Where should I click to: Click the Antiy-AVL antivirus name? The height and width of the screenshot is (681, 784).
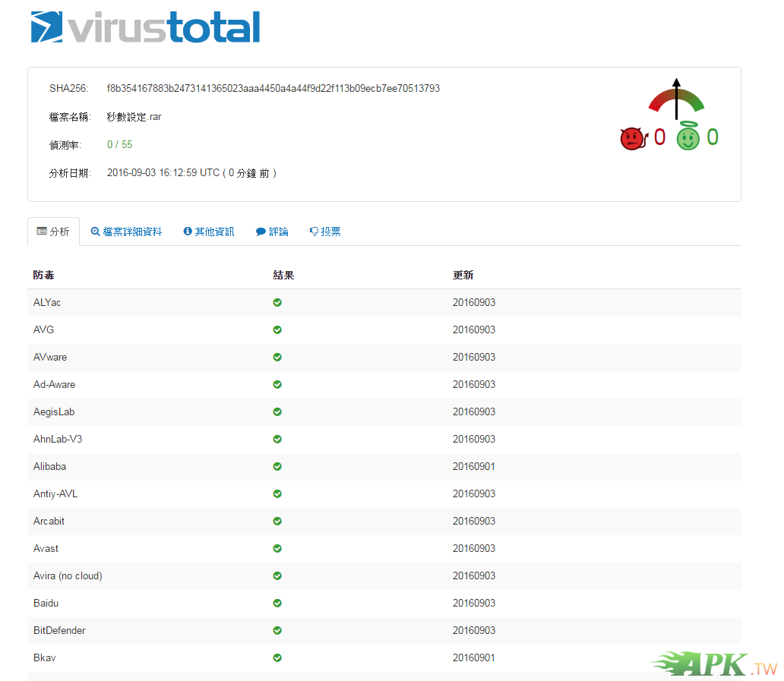coord(55,493)
